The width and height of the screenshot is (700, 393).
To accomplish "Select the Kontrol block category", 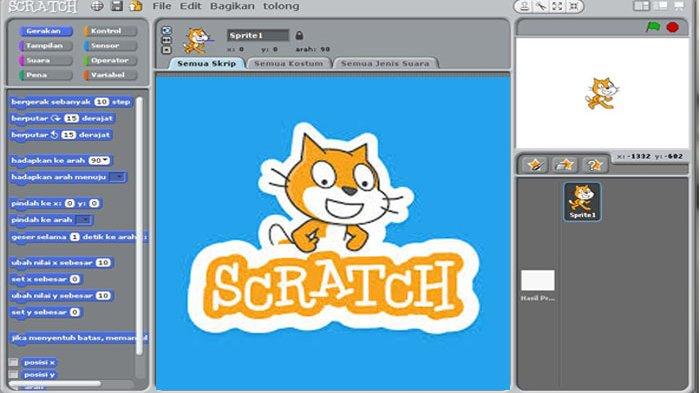I will click(x=110, y=31).
